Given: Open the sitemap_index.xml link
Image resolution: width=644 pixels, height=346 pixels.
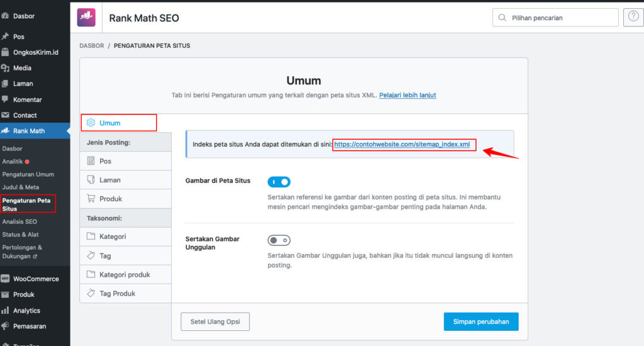Looking at the screenshot, I should tap(402, 144).
